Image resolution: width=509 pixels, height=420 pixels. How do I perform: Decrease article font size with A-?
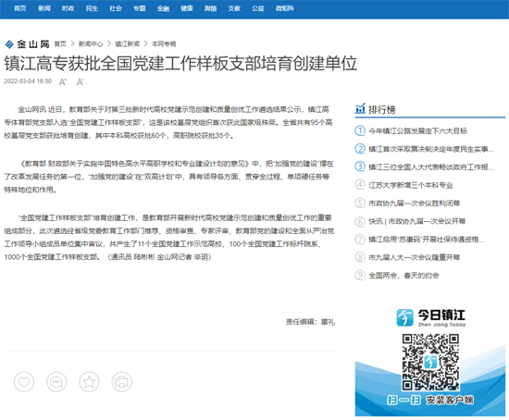(x=80, y=81)
